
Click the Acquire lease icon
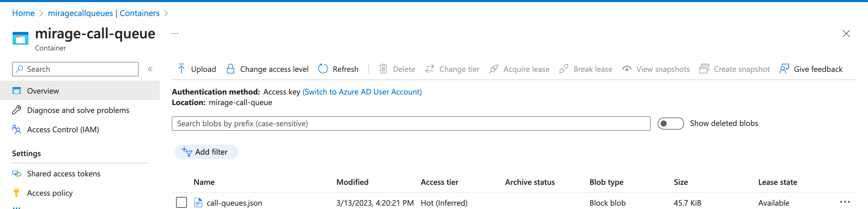pyautogui.click(x=494, y=69)
